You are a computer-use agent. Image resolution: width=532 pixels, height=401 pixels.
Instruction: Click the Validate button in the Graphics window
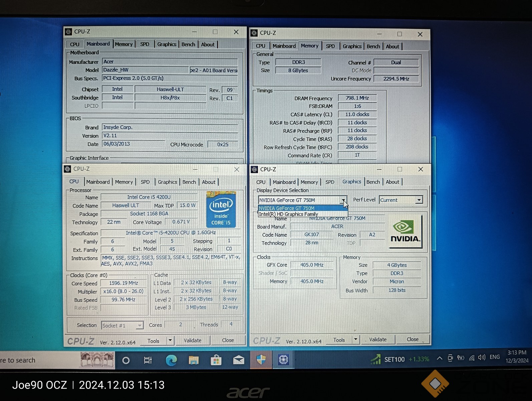[x=378, y=340]
